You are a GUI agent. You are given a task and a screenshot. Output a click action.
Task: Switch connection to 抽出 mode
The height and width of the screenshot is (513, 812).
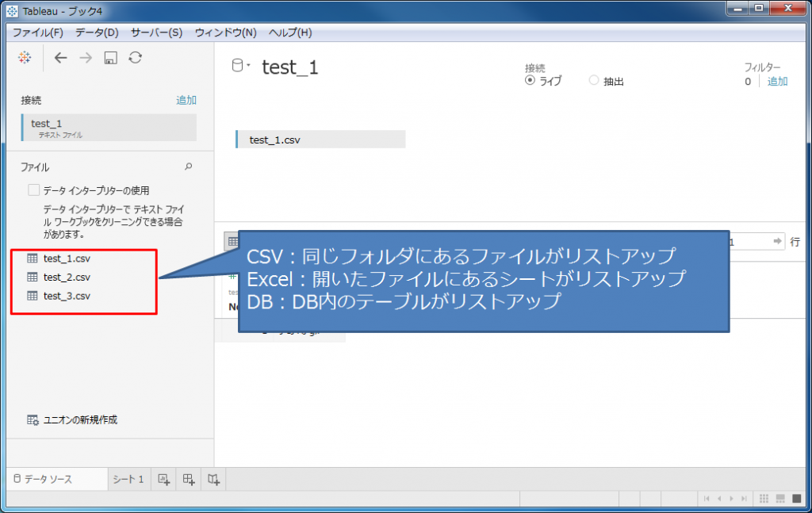[592, 80]
